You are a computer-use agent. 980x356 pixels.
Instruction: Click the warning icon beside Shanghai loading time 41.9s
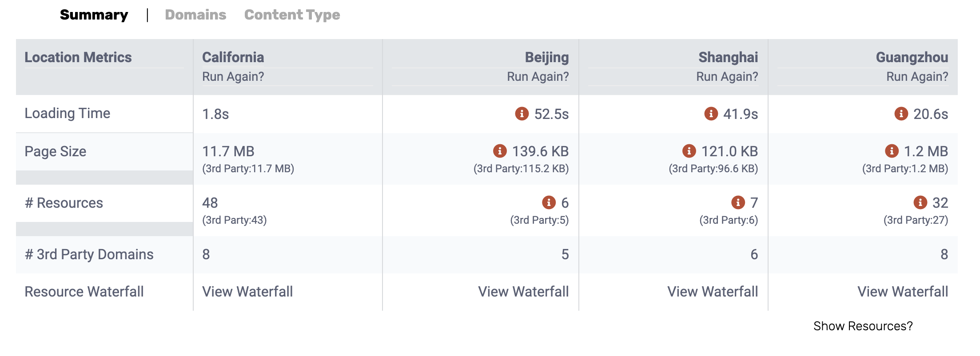click(x=711, y=114)
